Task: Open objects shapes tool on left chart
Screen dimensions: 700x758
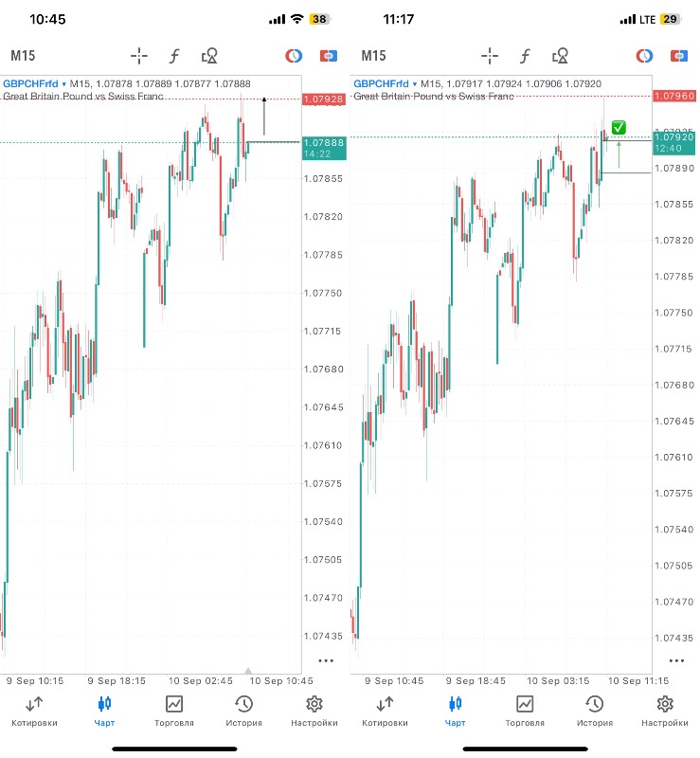Action: tap(210, 56)
